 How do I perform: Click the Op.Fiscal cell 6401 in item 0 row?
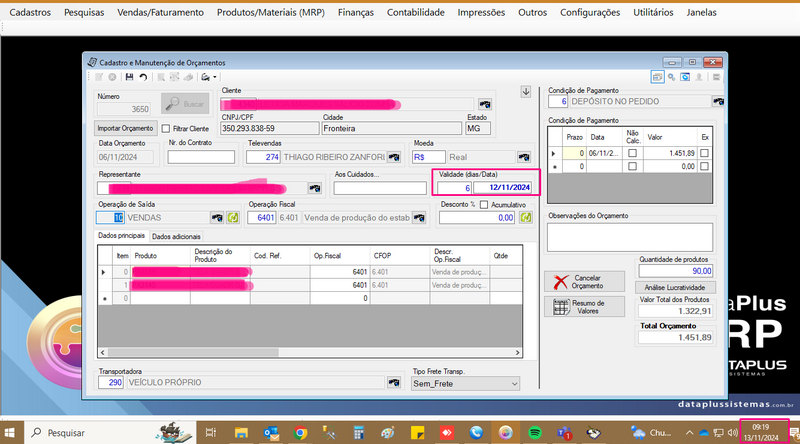pyautogui.click(x=339, y=272)
